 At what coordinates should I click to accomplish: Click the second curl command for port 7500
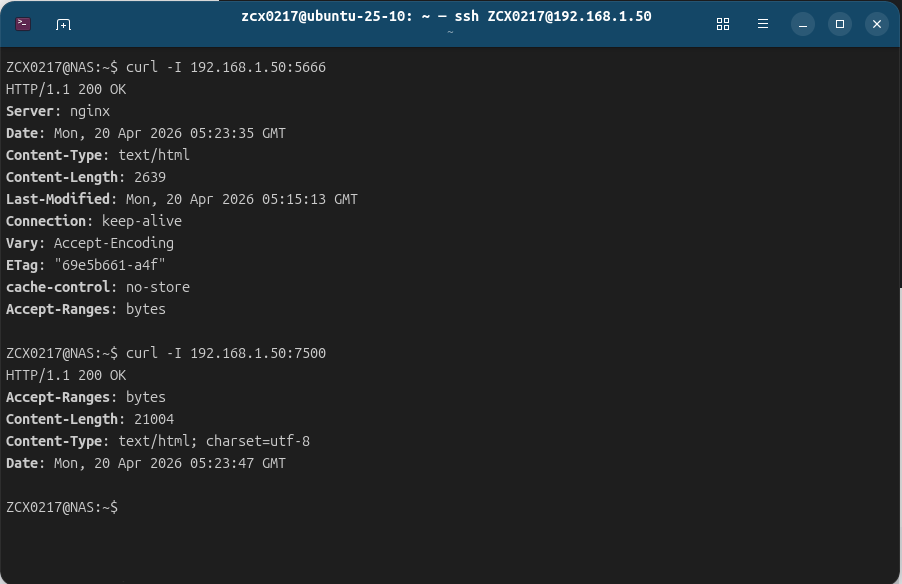pos(225,353)
